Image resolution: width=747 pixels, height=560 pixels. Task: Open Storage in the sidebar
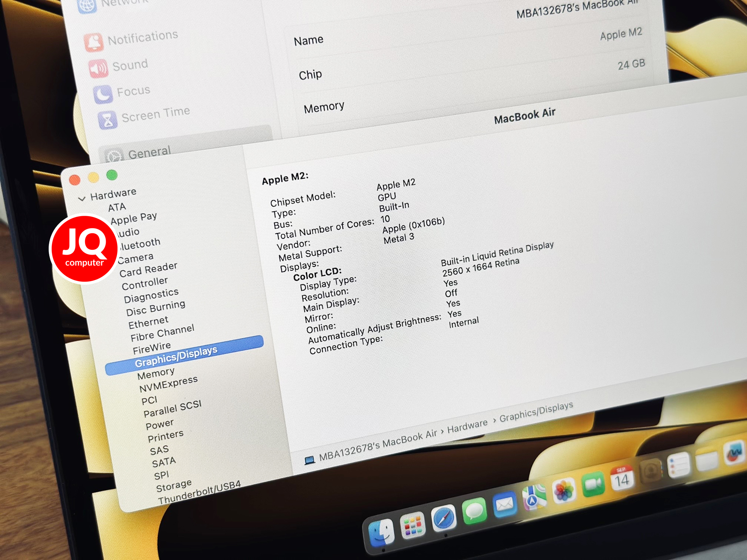click(x=174, y=486)
